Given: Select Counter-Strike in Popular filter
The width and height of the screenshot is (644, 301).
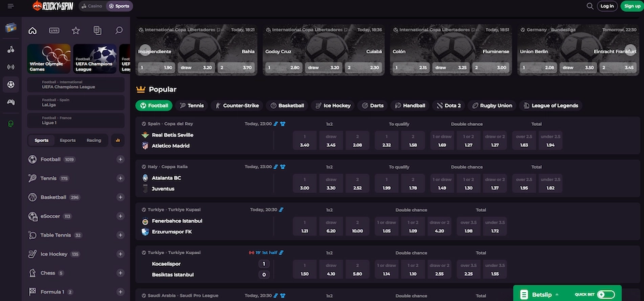Looking at the screenshot, I should (238, 106).
